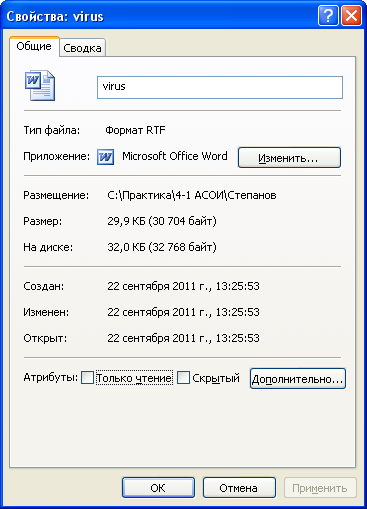Open the Изменить... application chooser
The height and width of the screenshot is (509, 367).
click(x=289, y=157)
